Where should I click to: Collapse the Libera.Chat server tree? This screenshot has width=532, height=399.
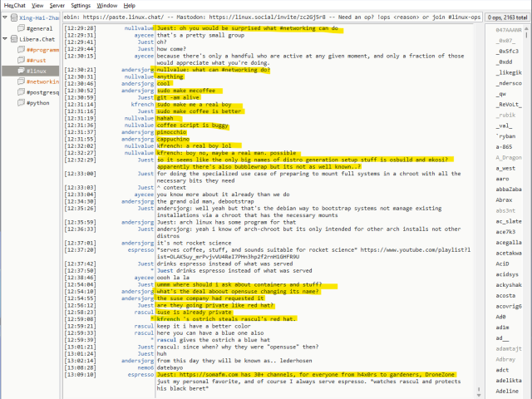(x=5, y=39)
